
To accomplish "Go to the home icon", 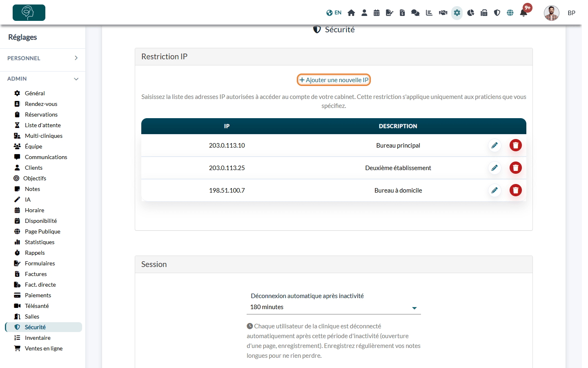I will click(x=351, y=13).
